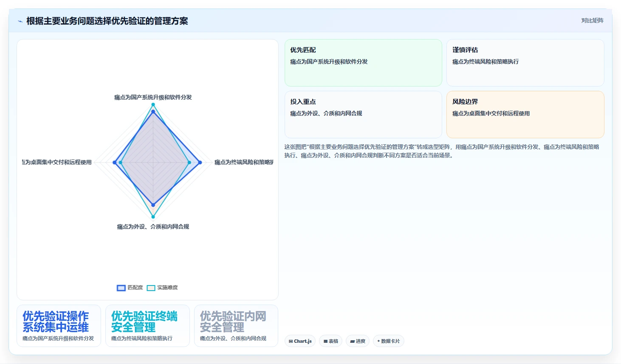Click radar bottom axis label 痛点为外设、介质和内网合规

tap(153, 227)
